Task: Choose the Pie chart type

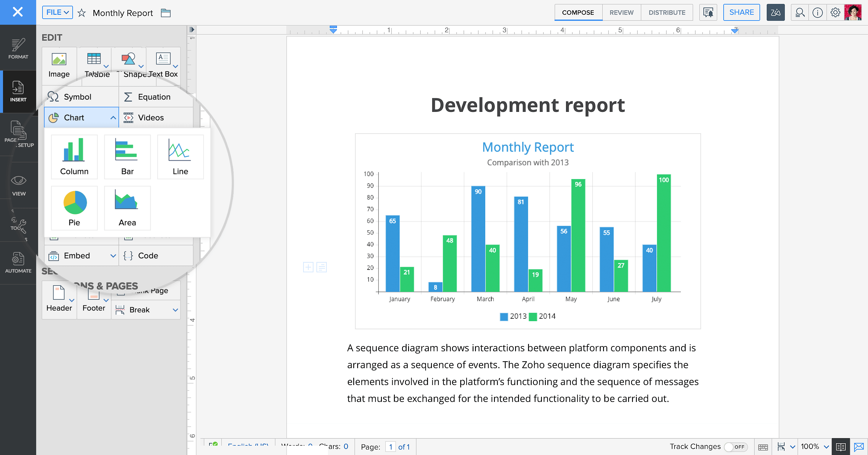Action: pos(74,208)
